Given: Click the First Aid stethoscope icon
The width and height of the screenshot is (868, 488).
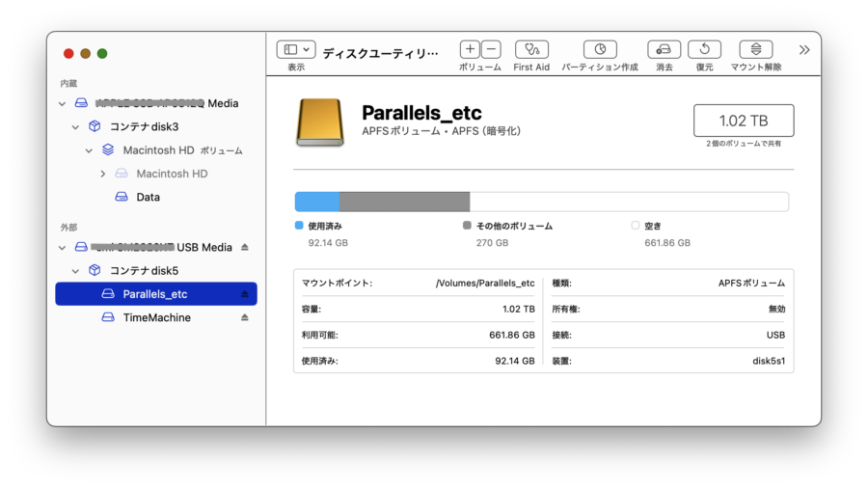Looking at the screenshot, I should click(x=531, y=49).
